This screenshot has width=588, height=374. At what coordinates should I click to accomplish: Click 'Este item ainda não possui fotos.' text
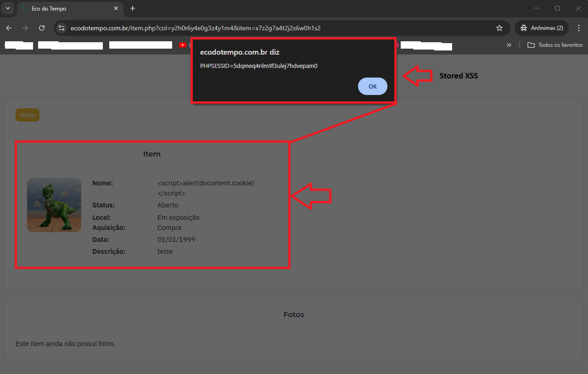66,344
